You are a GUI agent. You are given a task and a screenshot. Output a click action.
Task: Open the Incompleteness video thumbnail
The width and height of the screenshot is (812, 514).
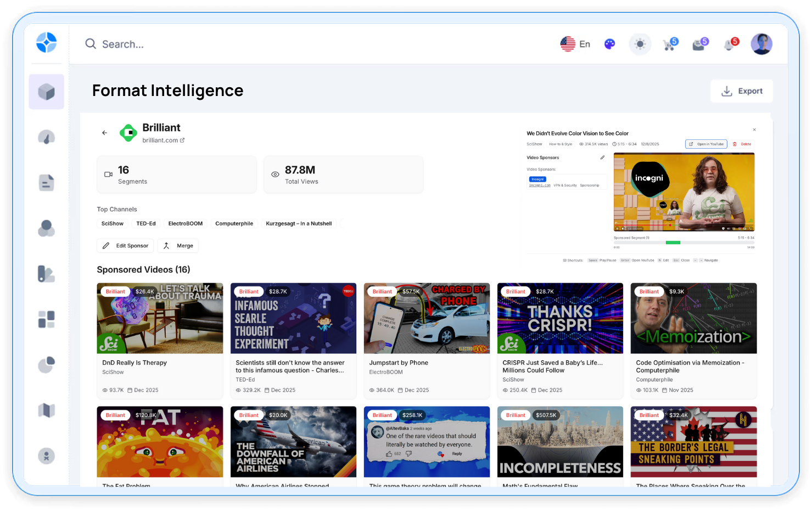tap(560, 442)
